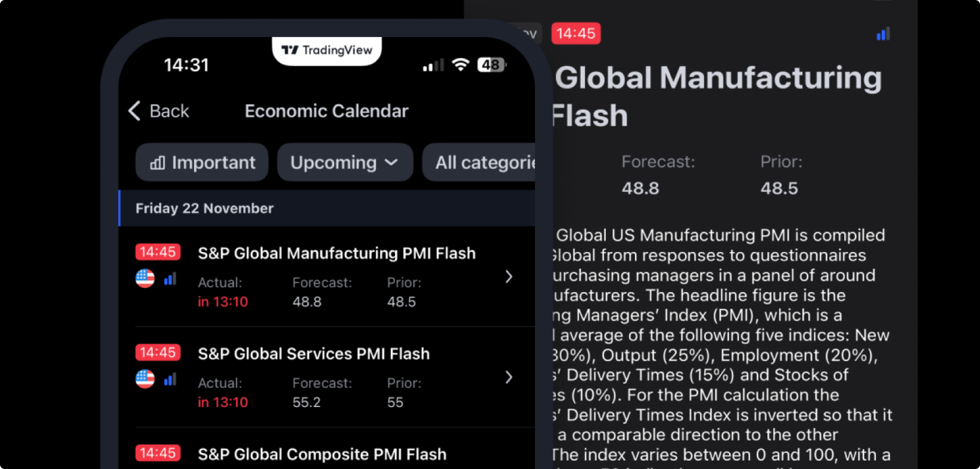The image size is (980, 469).
Task: Open S&P Global Composite PMI Flash details
Action: click(x=322, y=454)
